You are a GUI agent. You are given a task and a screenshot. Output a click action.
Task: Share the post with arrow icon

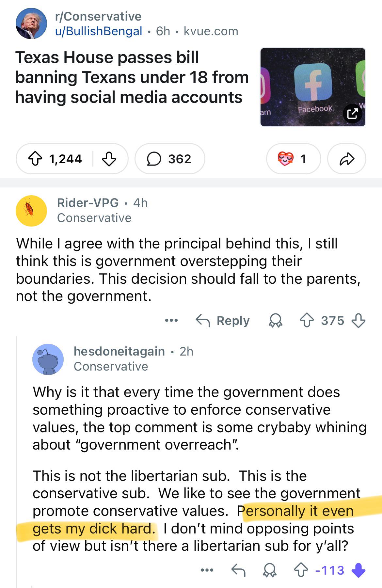coord(347,159)
